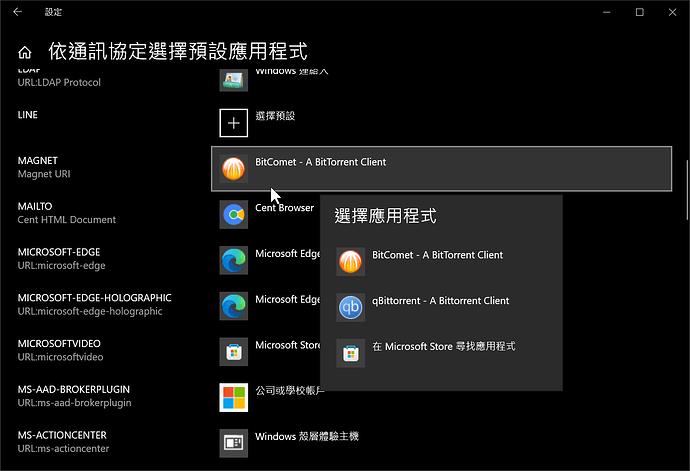Click the Edge icon in the MICROSOFT-EDGE row
The width and height of the screenshot is (690, 471).
click(234, 260)
